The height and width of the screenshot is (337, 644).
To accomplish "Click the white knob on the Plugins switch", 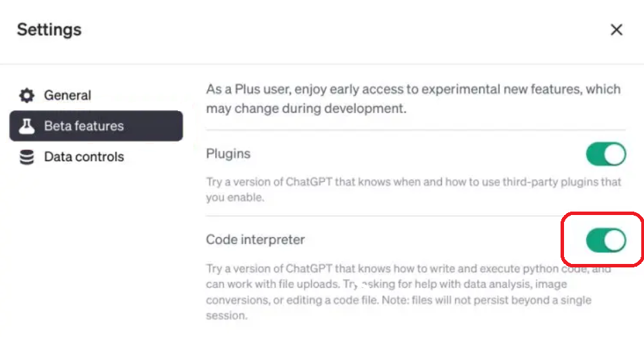I will tap(615, 154).
